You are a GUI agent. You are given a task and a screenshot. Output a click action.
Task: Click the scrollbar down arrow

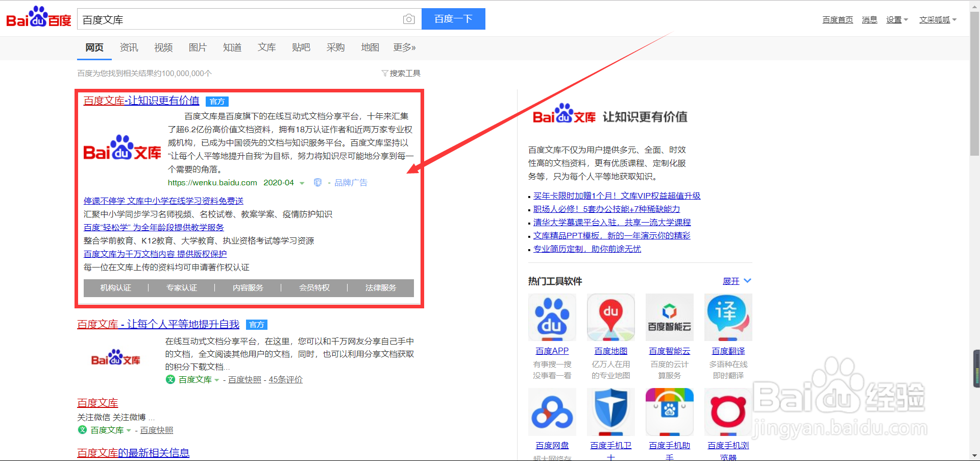[975, 455]
